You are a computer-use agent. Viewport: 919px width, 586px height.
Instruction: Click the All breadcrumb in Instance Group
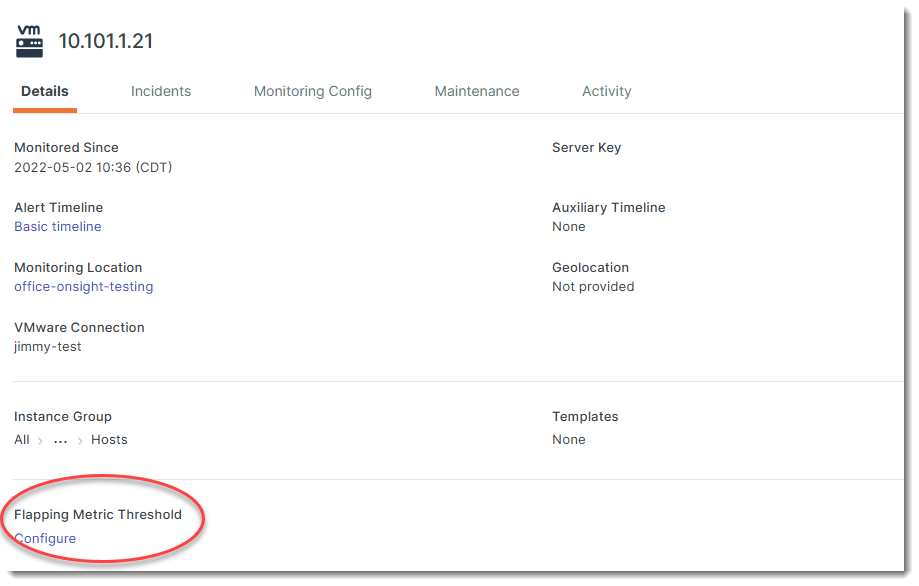click(22, 440)
